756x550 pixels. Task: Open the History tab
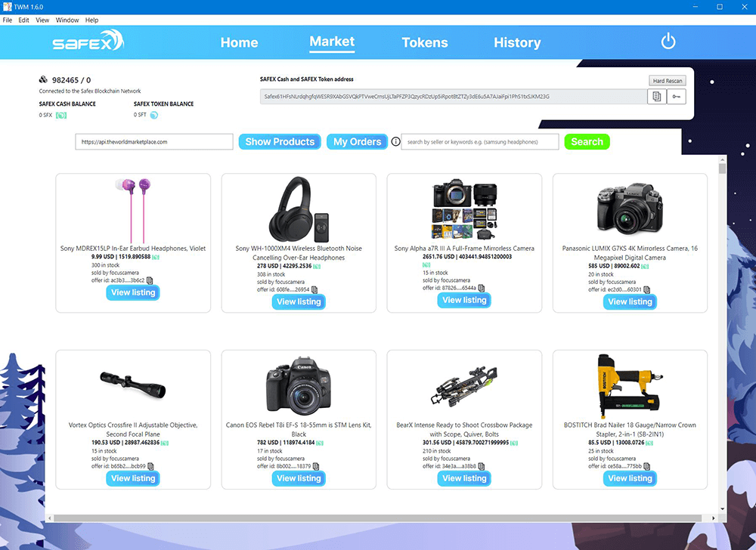click(517, 42)
